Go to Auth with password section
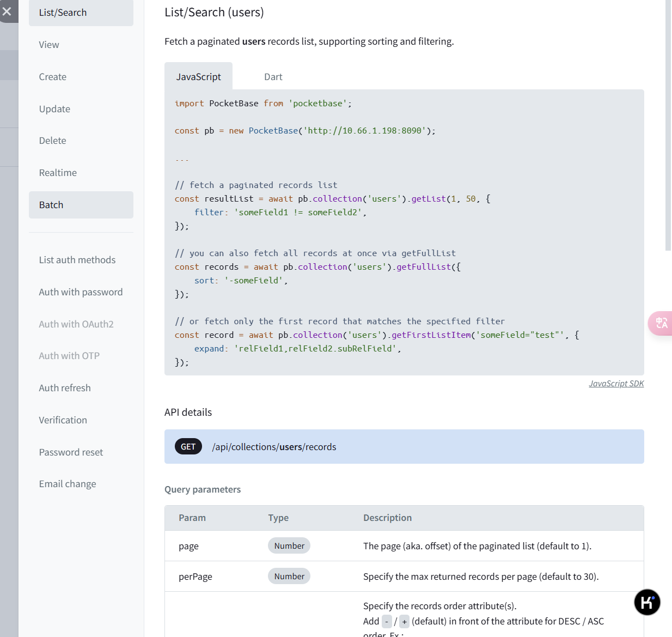 tap(81, 292)
